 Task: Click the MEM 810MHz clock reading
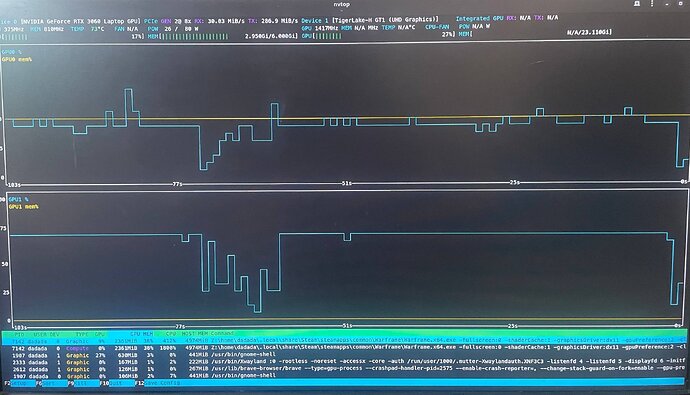47,29
